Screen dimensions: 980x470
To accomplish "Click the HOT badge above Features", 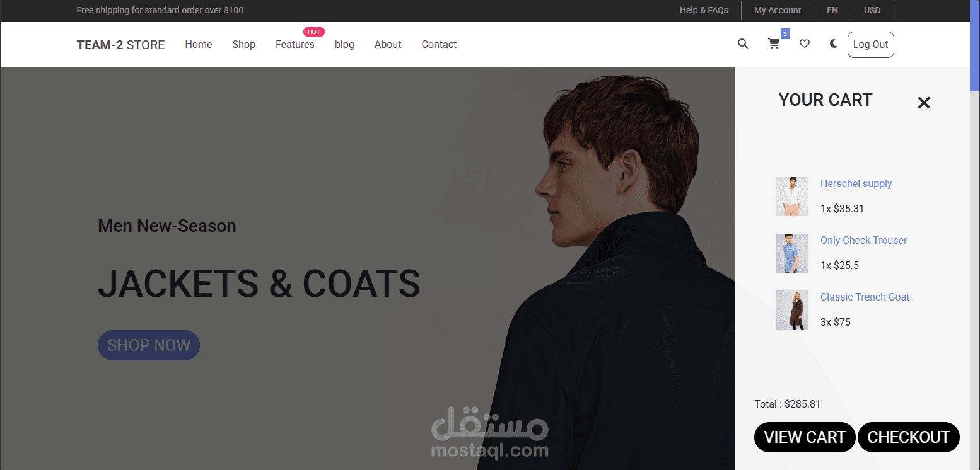I will [x=314, y=32].
